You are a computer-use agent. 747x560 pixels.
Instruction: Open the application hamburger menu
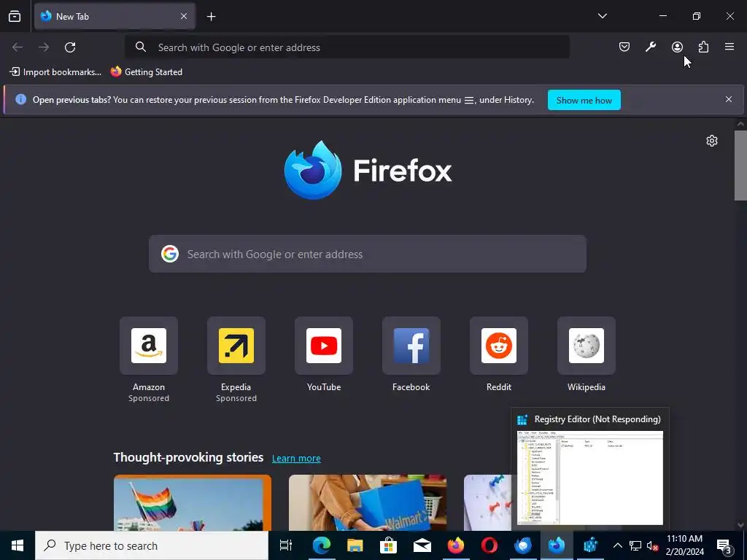(x=729, y=47)
